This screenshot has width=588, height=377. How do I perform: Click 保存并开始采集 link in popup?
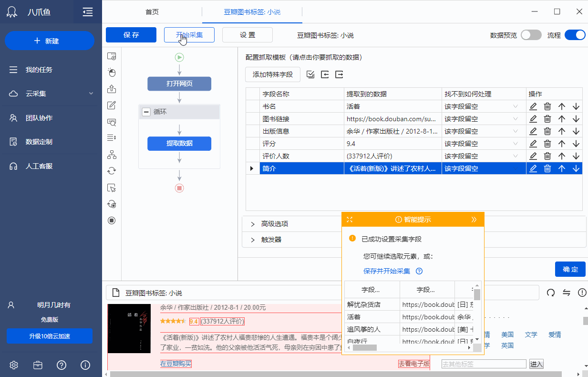point(387,271)
